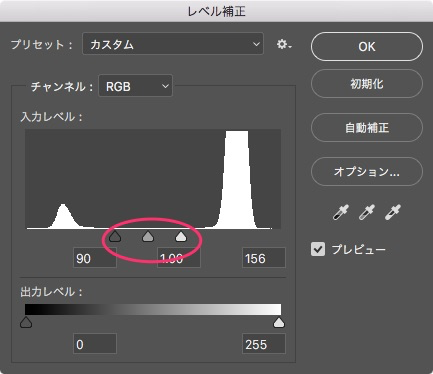Open the チャンネル dropdown showing RGB
This screenshot has height=374, width=433.
pos(135,86)
